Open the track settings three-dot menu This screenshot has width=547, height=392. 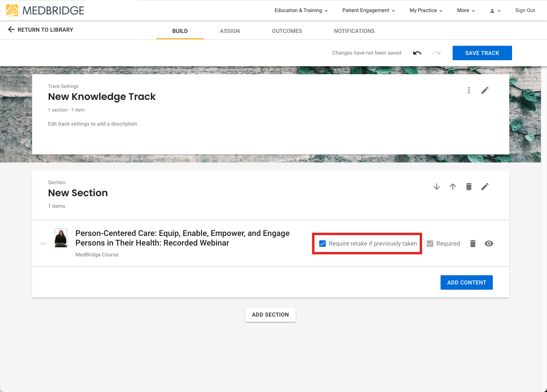(469, 90)
